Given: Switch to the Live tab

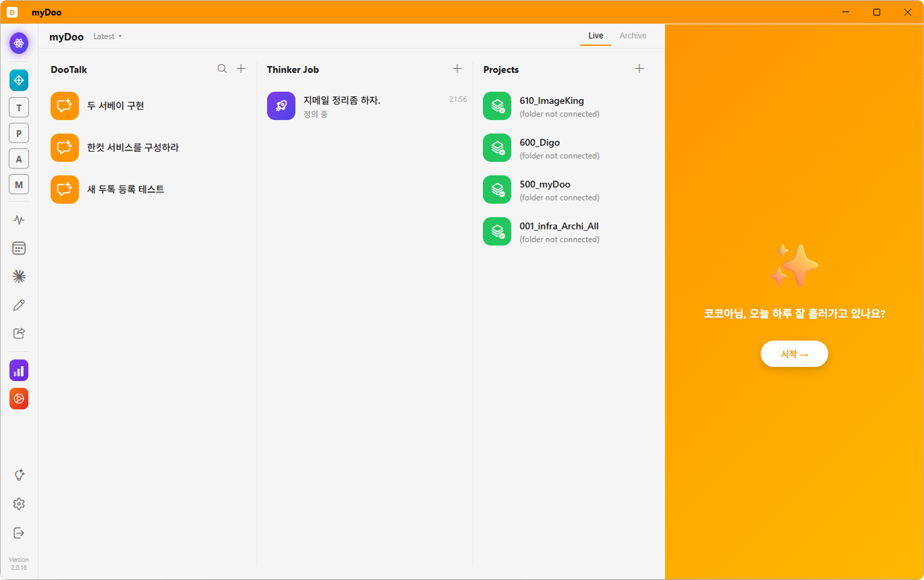Looking at the screenshot, I should pyautogui.click(x=596, y=36).
